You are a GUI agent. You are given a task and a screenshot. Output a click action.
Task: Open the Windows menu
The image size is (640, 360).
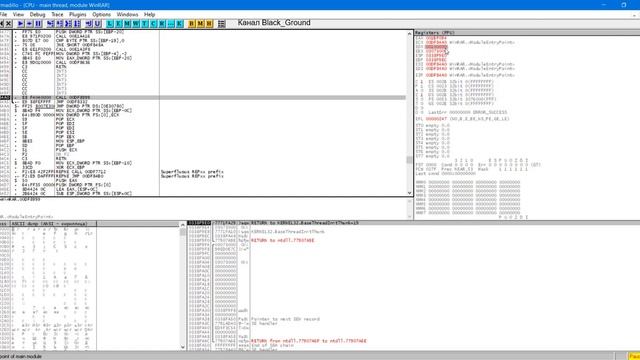pos(127,14)
